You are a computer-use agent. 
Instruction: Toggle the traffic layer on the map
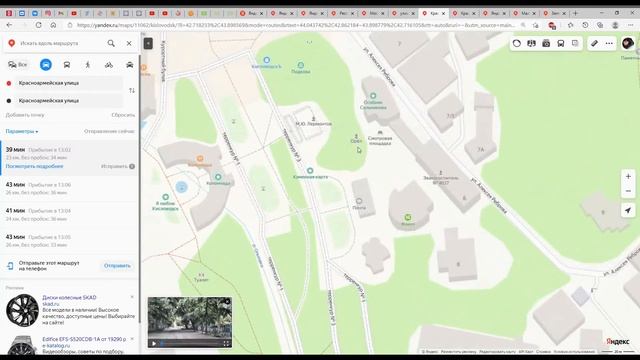tap(517, 43)
